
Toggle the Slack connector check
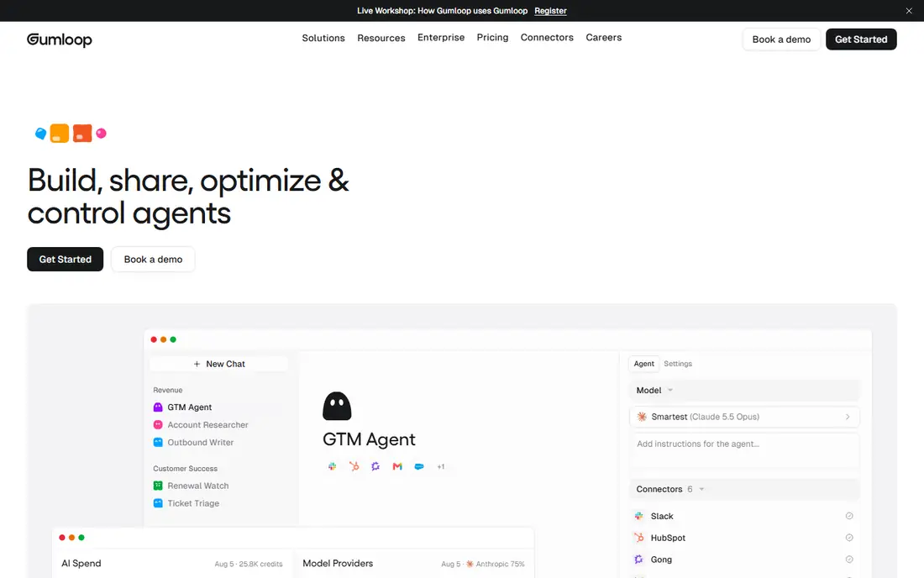pos(849,516)
